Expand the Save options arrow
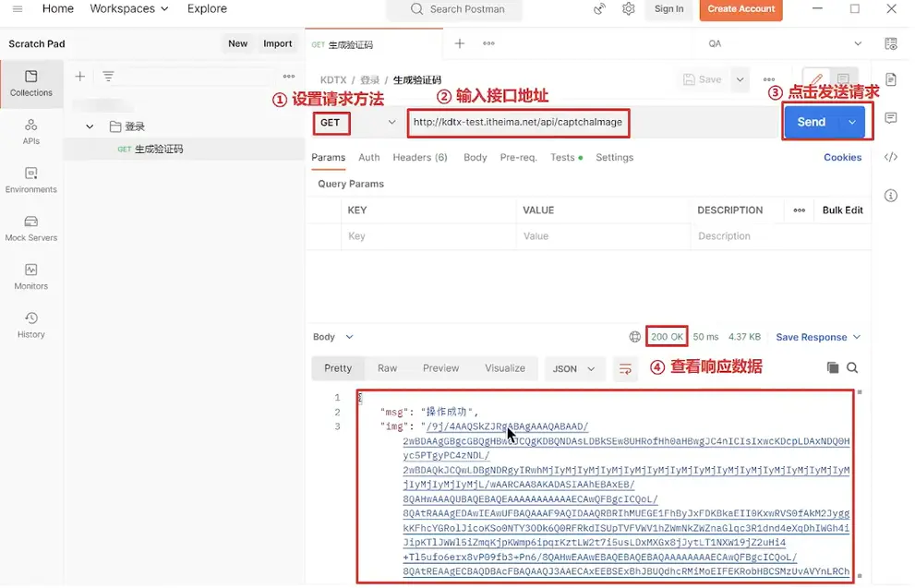Viewport: 915px width, 588px height. coord(740,80)
